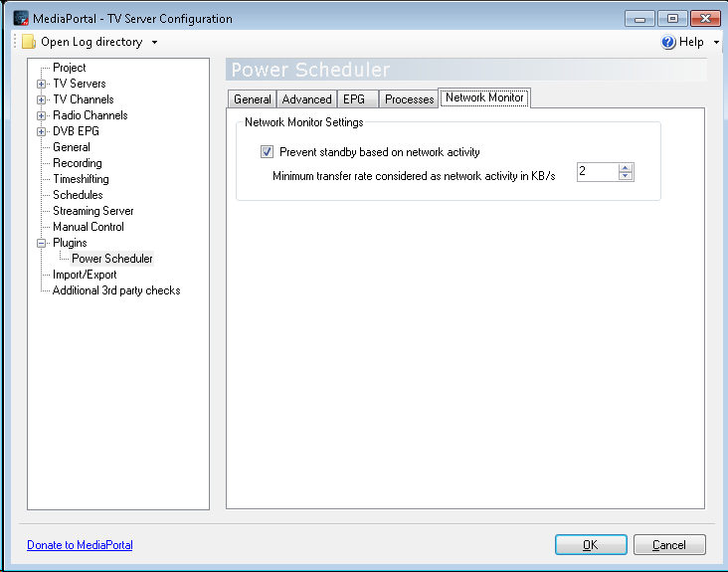Click the Cancel button
The image size is (728, 572).
click(669, 544)
